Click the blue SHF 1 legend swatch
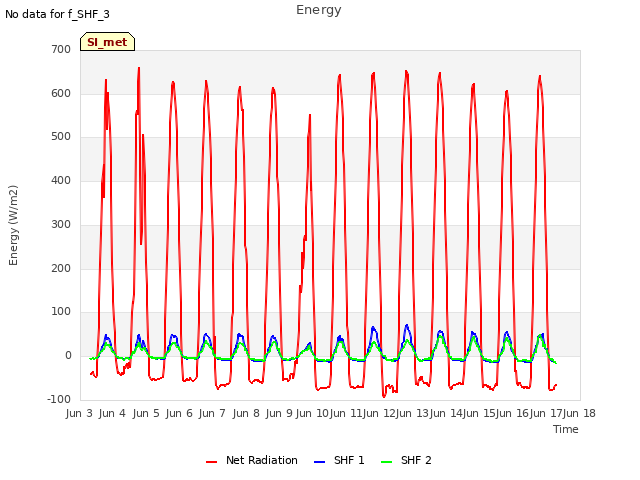Image resolution: width=640 pixels, height=480 pixels. click(319, 462)
